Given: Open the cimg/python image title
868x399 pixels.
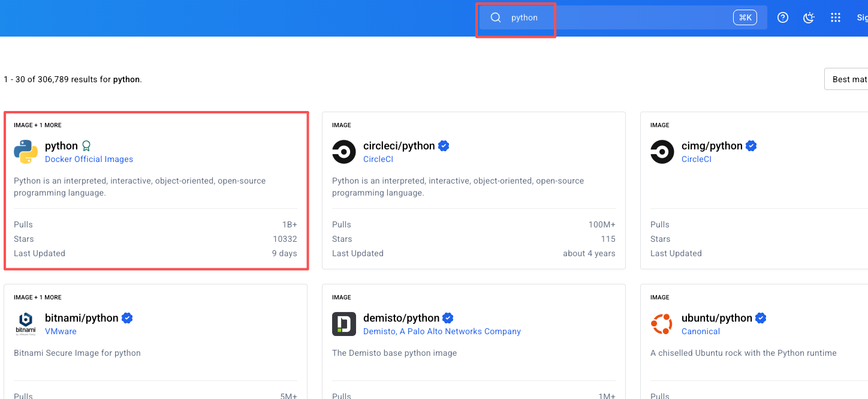Looking at the screenshot, I should tap(712, 146).
